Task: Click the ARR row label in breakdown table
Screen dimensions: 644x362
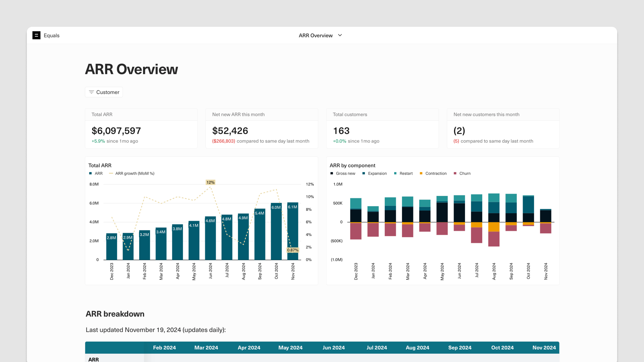Action: click(94, 359)
